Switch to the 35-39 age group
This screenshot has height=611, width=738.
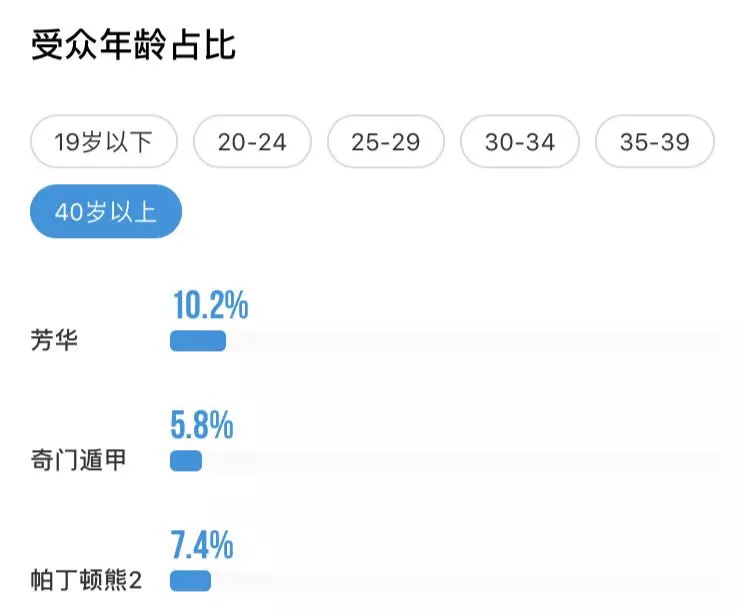[x=655, y=142]
